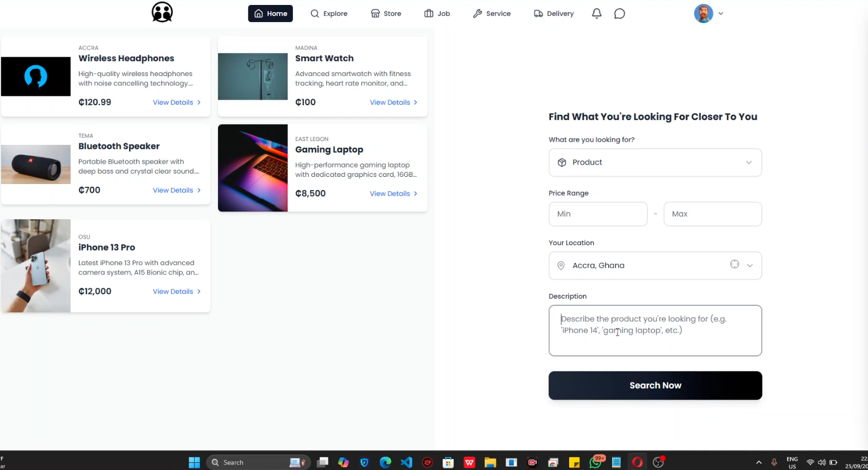The image size is (868, 470).
Task: Open the Delivery page
Action: tap(554, 13)
